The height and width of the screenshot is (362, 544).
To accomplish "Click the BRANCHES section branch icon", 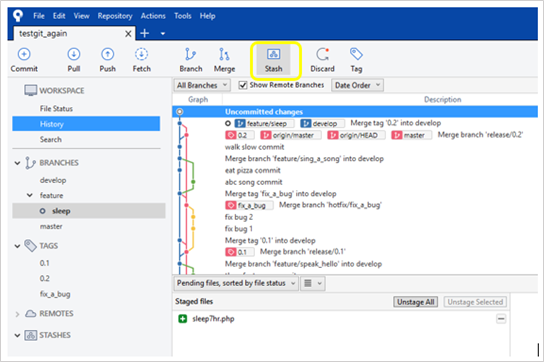I will point(31,163).
